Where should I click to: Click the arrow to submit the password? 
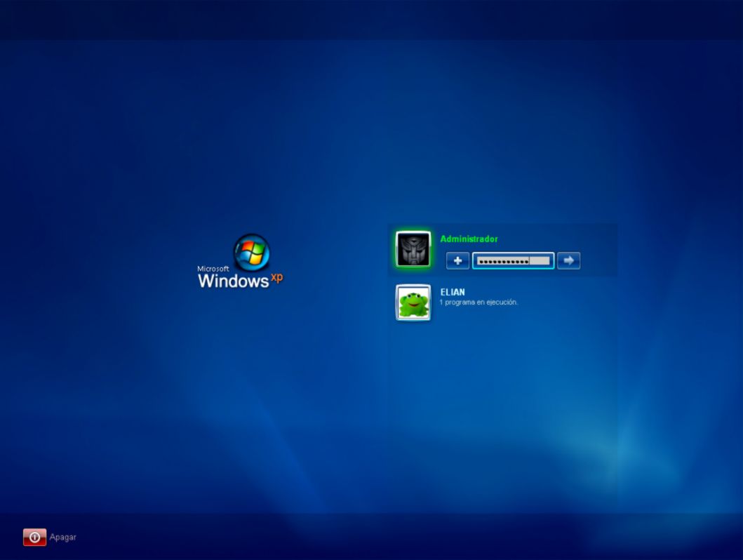pos(569,260)
